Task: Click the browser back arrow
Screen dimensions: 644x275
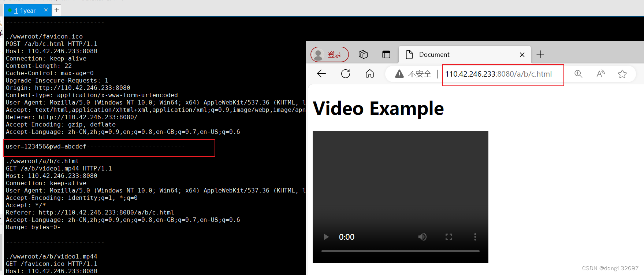Action: pos(321,74)
